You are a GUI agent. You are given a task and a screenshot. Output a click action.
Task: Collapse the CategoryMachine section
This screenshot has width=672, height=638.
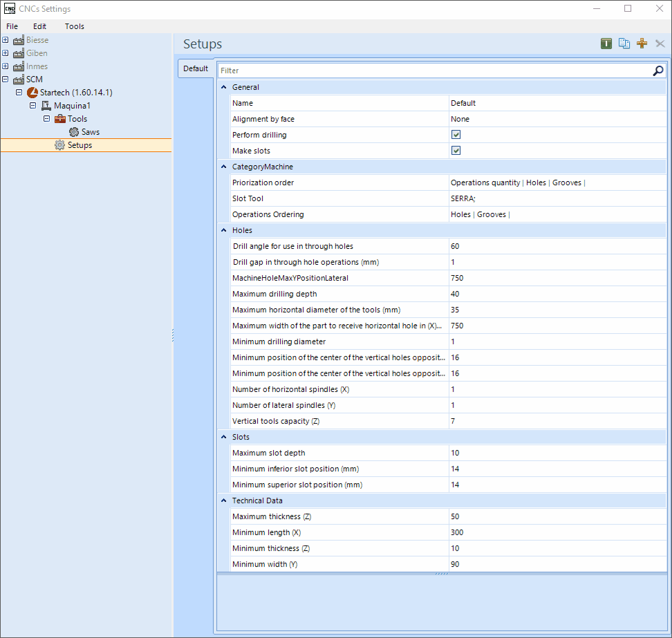(x=224, y=167)
